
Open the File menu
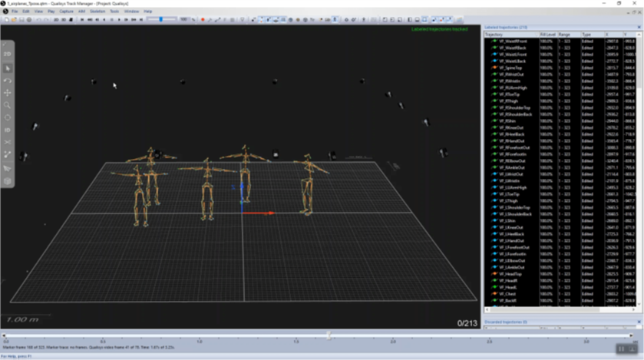tap(15, 12)
